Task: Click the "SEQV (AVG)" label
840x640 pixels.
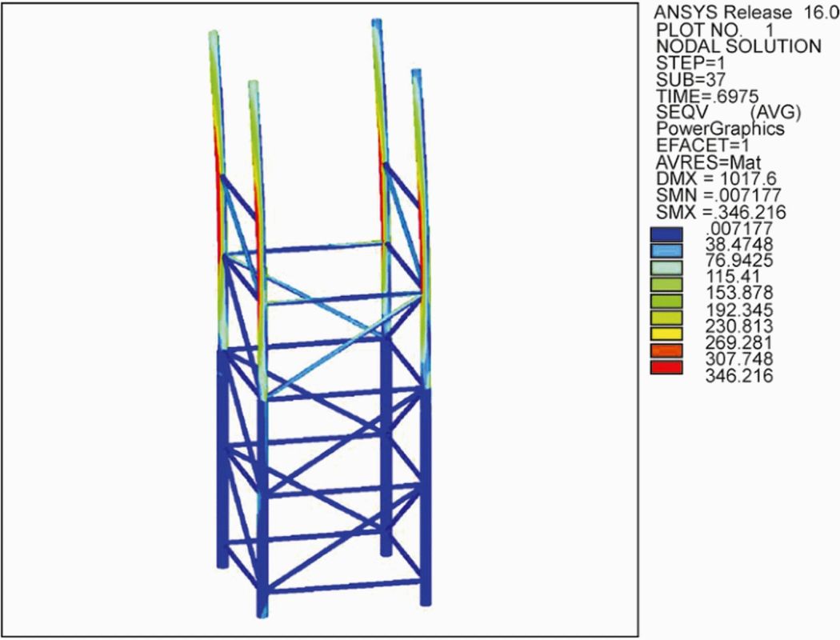Action: (728, 113)
